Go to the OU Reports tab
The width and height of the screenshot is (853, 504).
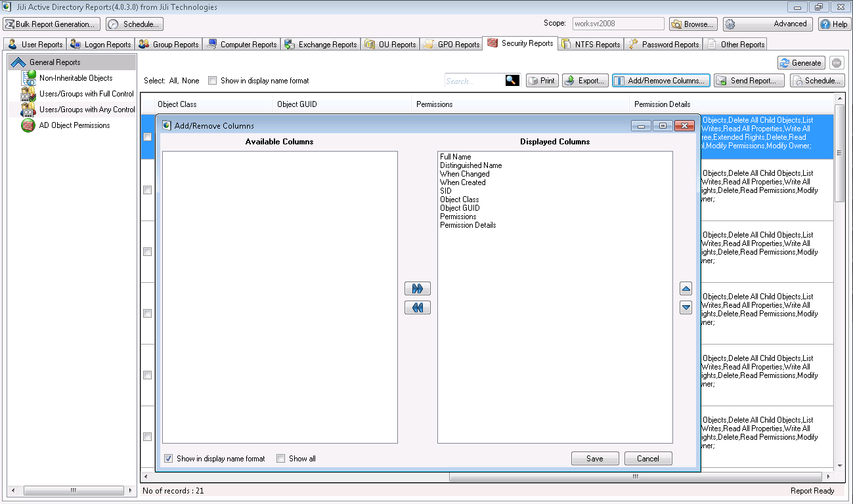[x=390, y=45]
